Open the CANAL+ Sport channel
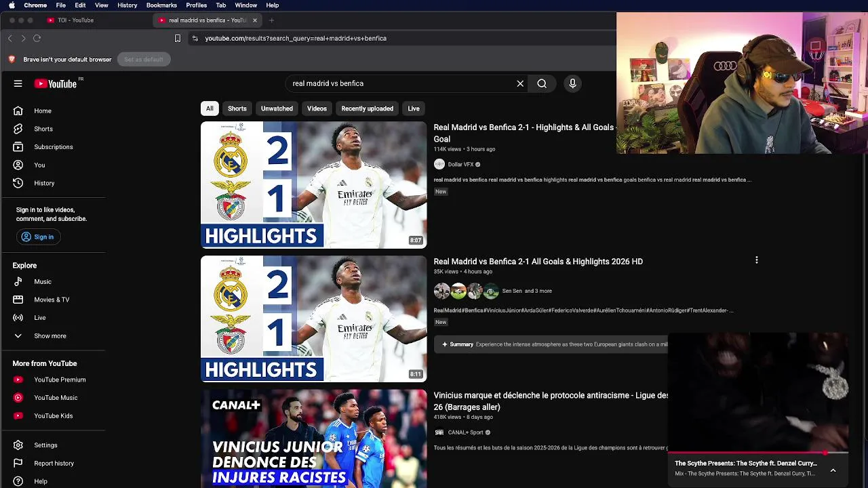This screenshot has width=868, height=488. 465,432
